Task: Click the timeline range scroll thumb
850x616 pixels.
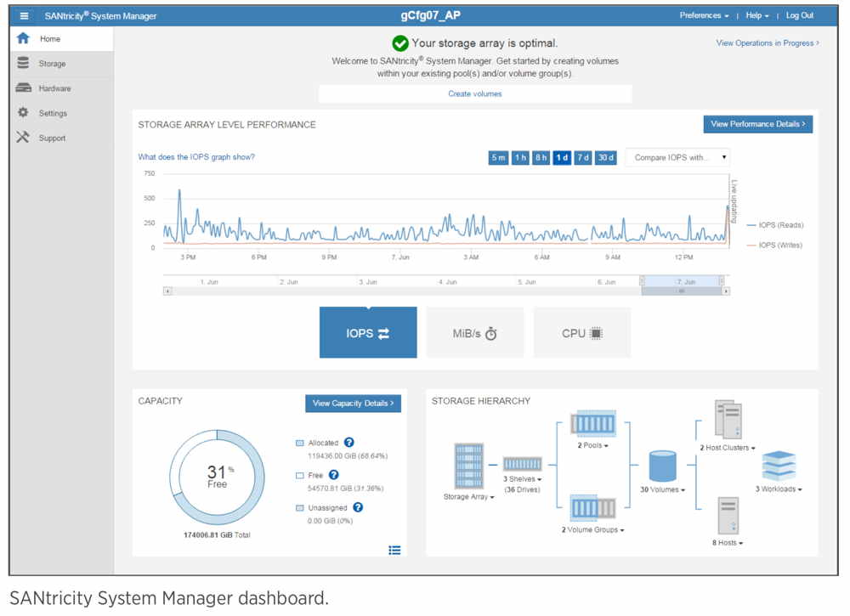Action: 682,291
